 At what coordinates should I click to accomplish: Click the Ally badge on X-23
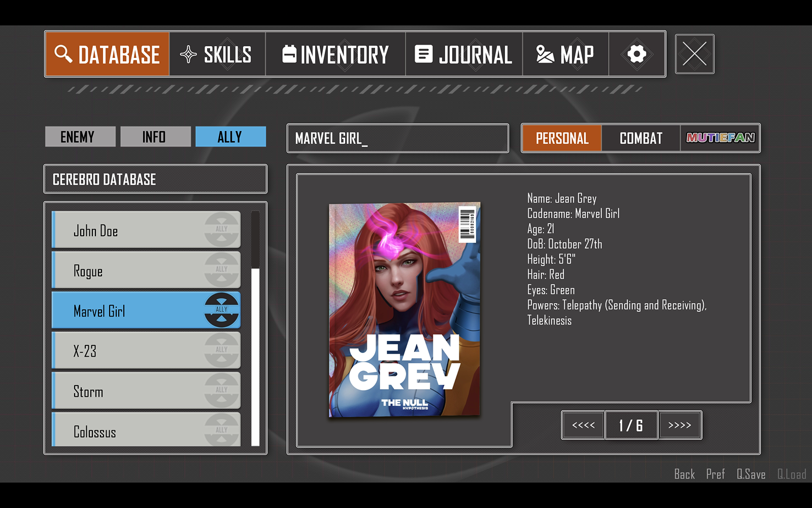(x=222, y=350)
